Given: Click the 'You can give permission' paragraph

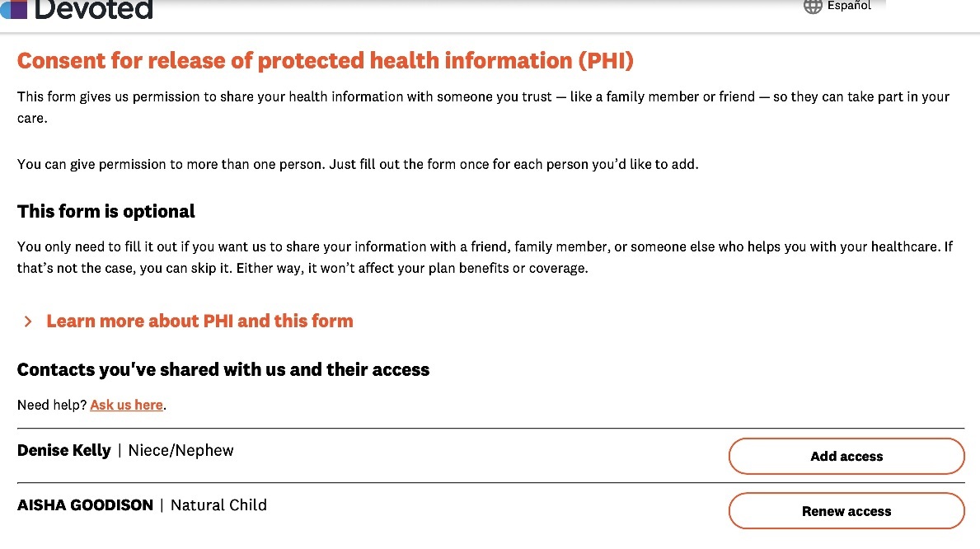Looking at the screenshot, I should [x=358, y=164].
